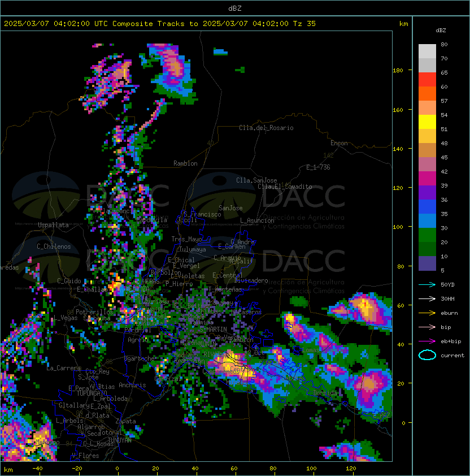Click the magenta eb+bip arrow in legend

click(427, 341)
